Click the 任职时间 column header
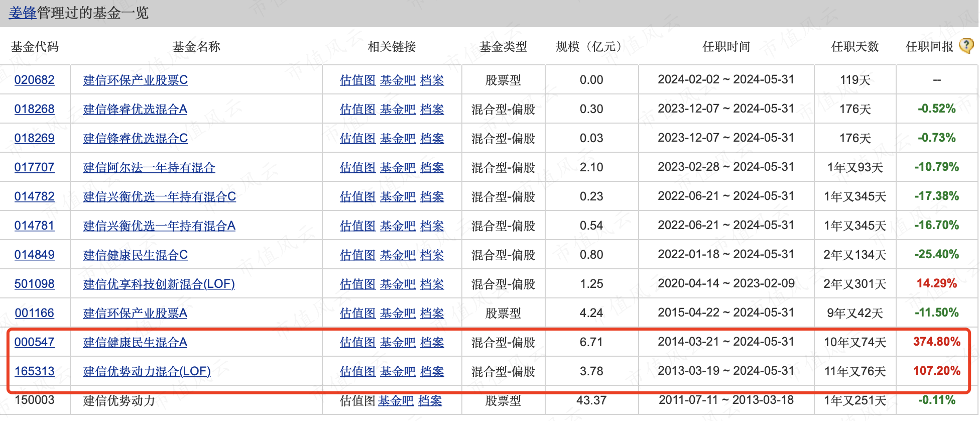 click(x=726, y=47)
